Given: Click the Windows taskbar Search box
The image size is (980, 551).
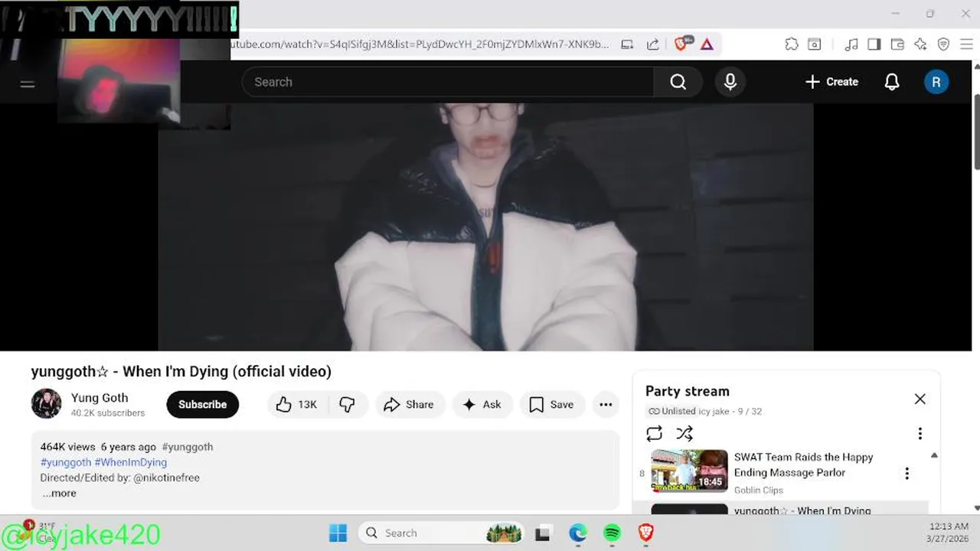Looking at the screenshot, I should [x=442, y=533].
